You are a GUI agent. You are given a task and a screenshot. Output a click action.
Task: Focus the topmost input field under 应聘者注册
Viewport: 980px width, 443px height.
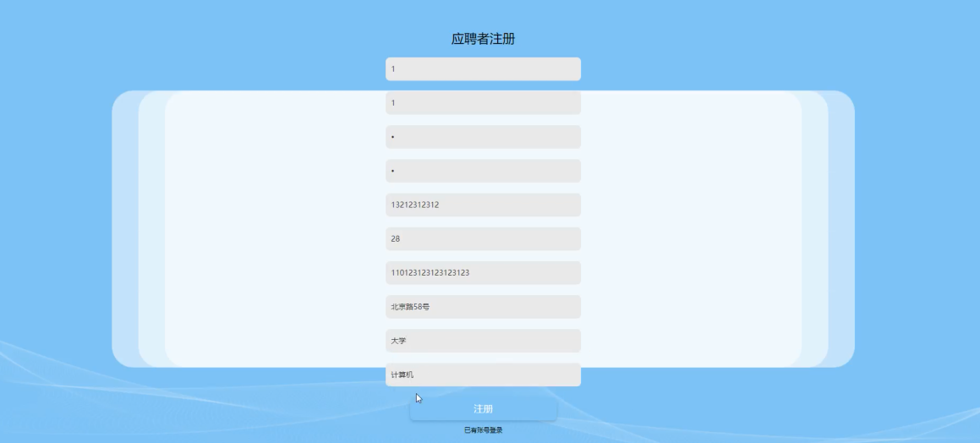(483, 68)
